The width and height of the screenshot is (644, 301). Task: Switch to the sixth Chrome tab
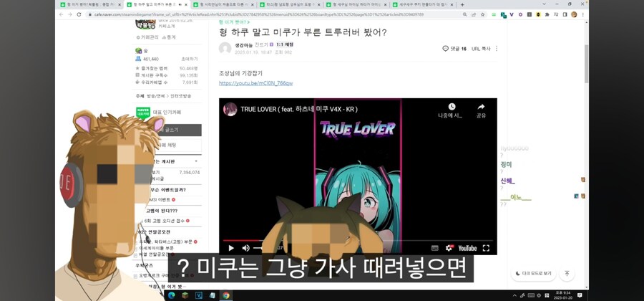click(423, 4)
